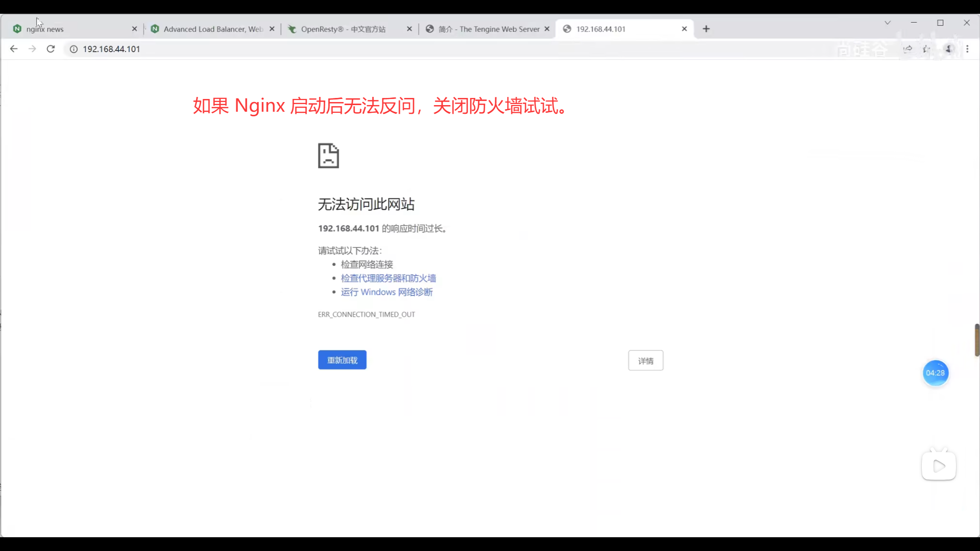Switch to OpenResty tab
This screenshot has width=980, height=551.
click(x=343, y=29)
